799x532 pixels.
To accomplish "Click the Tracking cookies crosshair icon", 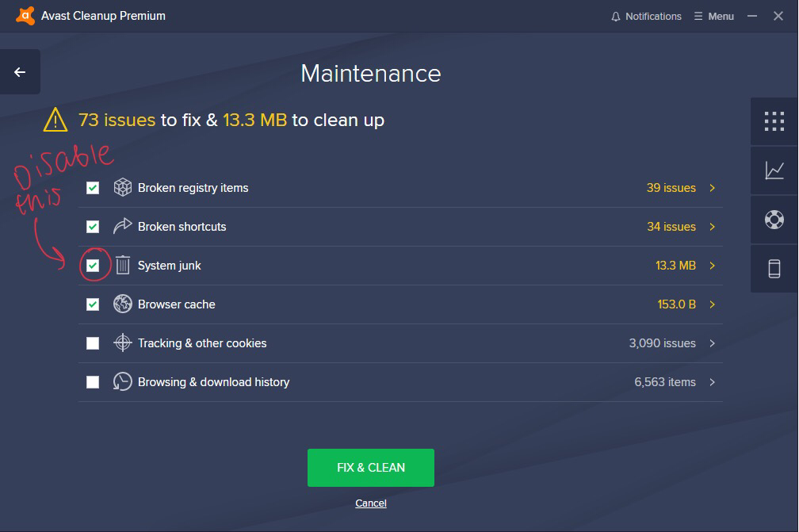I will tap(123, 343).
